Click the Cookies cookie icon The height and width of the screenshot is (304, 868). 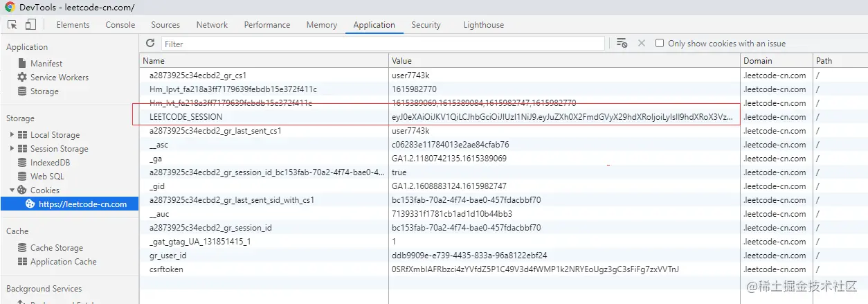22,190
